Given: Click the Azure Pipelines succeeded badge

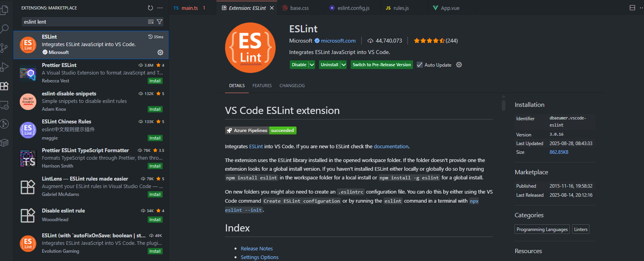Looking at the screenshot, I should (261, 130).
